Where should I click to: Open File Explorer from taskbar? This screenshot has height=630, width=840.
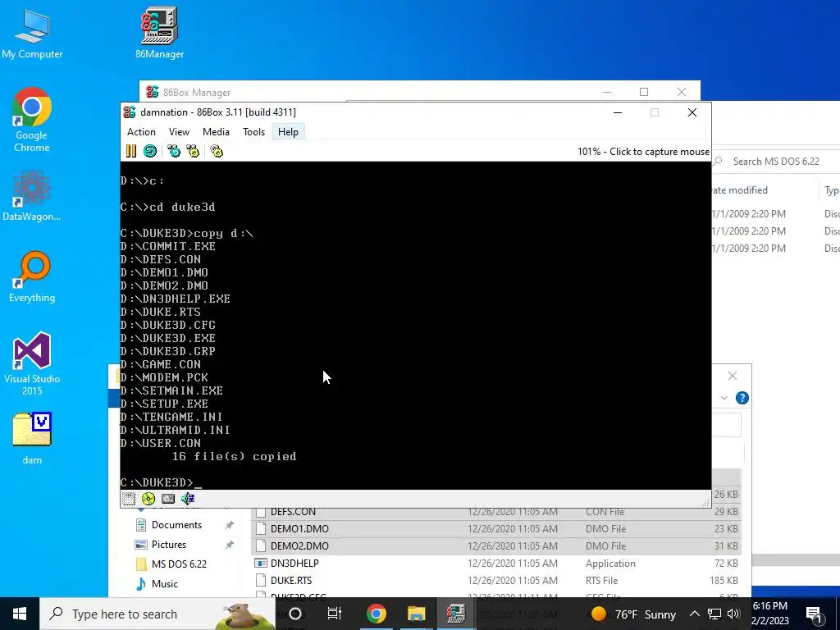pyautogui.click(x=416, y=614)
